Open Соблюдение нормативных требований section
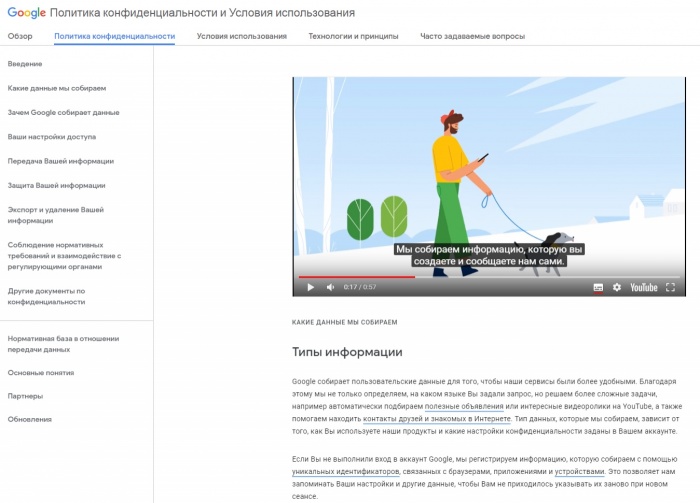 [64, 256]
